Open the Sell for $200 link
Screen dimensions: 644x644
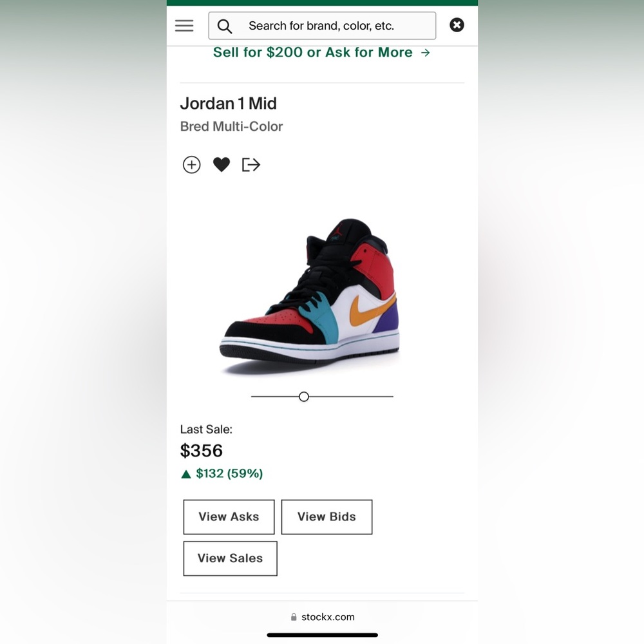coord(312,53)
